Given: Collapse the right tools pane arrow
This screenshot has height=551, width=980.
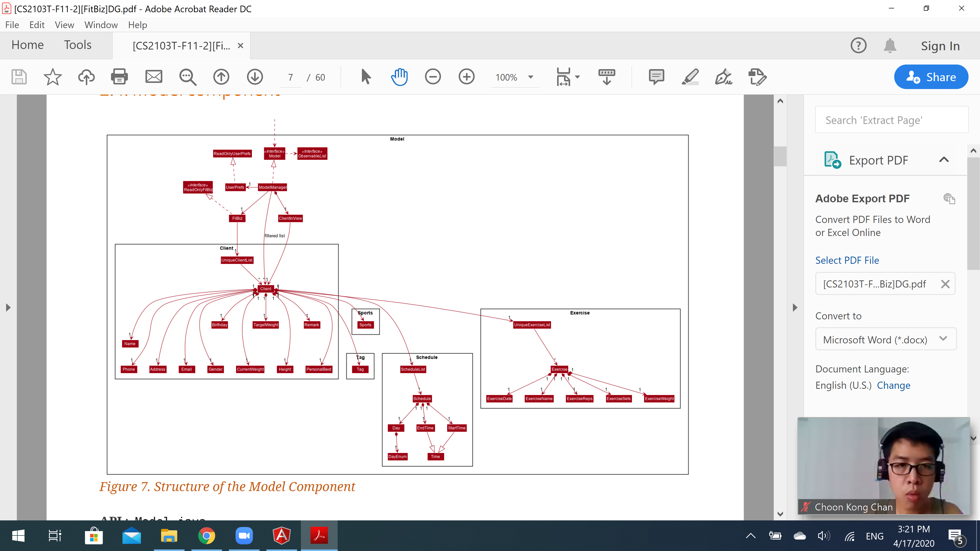Looking at the screenshot, I should [x=795, y=307].
